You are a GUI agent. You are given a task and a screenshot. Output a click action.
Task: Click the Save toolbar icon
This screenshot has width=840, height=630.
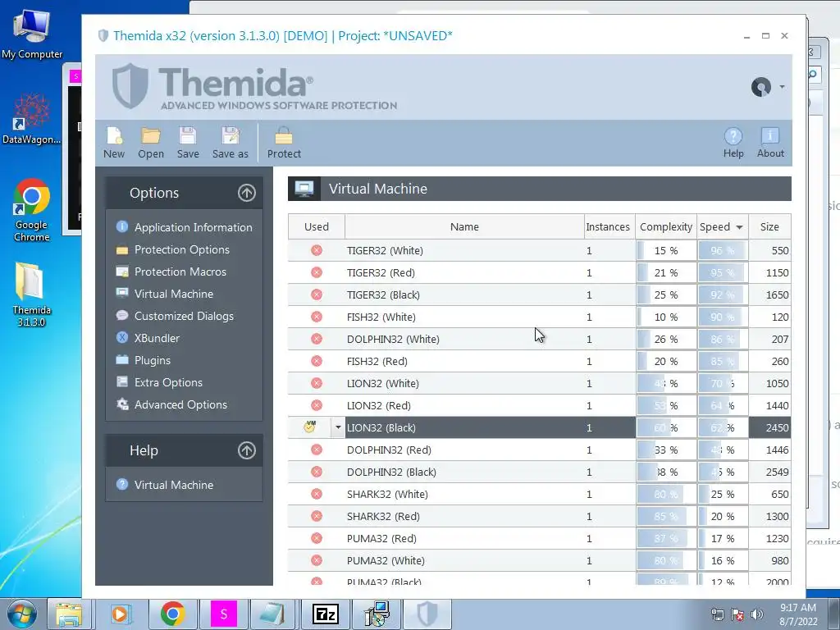click(188, 136)
